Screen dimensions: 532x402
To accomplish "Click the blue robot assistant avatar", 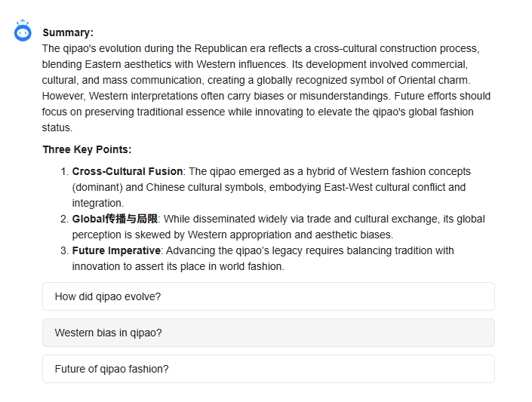I will click(x=23, y=30).
